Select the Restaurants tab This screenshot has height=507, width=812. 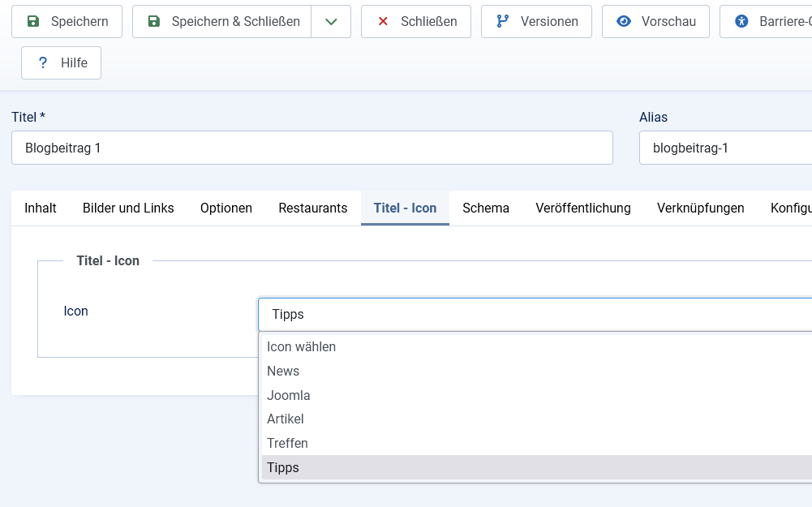(313, 208)
